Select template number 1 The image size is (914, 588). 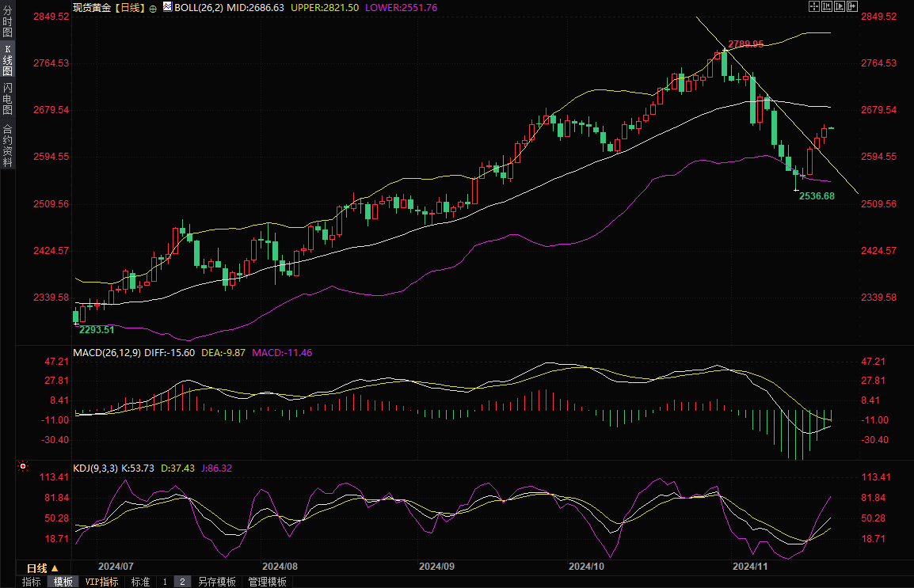tap(165, 582)
